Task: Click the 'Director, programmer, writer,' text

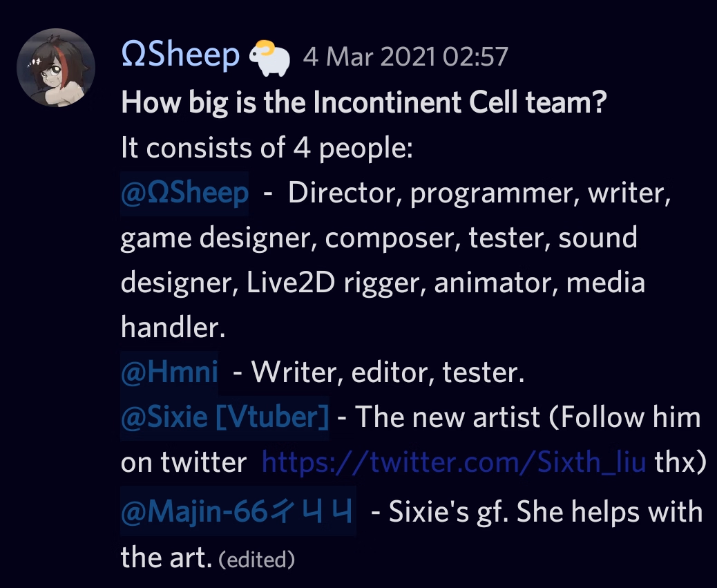Action: pyautogui.click(x=479, y=193)
